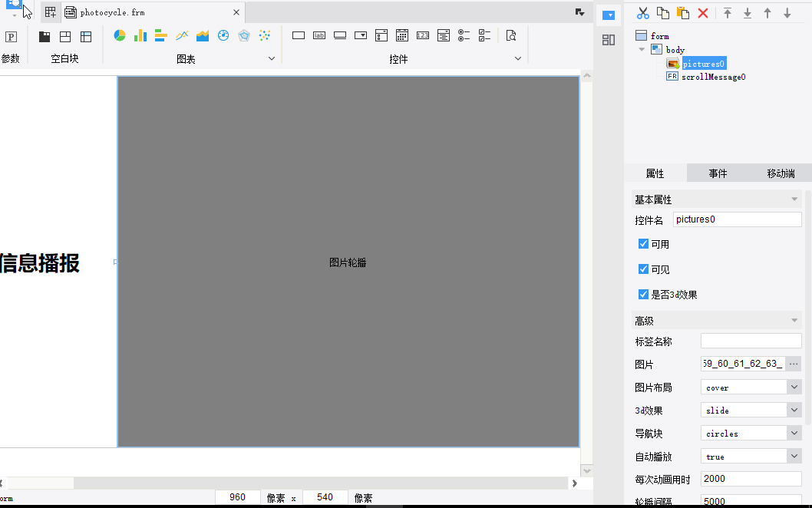Add a tab layout blank block
The image size is (812, 508).
tap(45, 36)
